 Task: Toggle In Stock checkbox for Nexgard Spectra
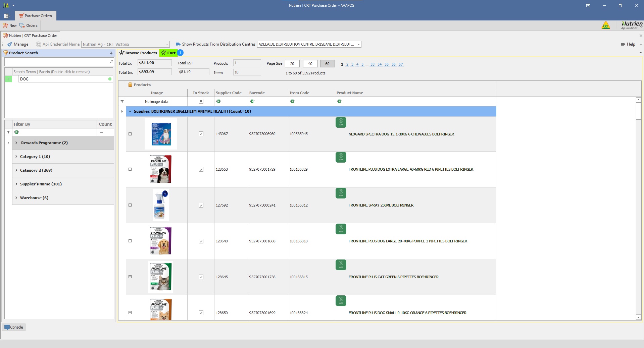(x=201, y=134)
